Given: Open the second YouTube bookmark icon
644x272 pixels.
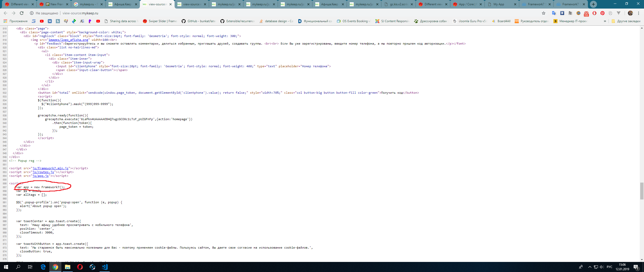Looking at the screenshot, I should [98, 21].
